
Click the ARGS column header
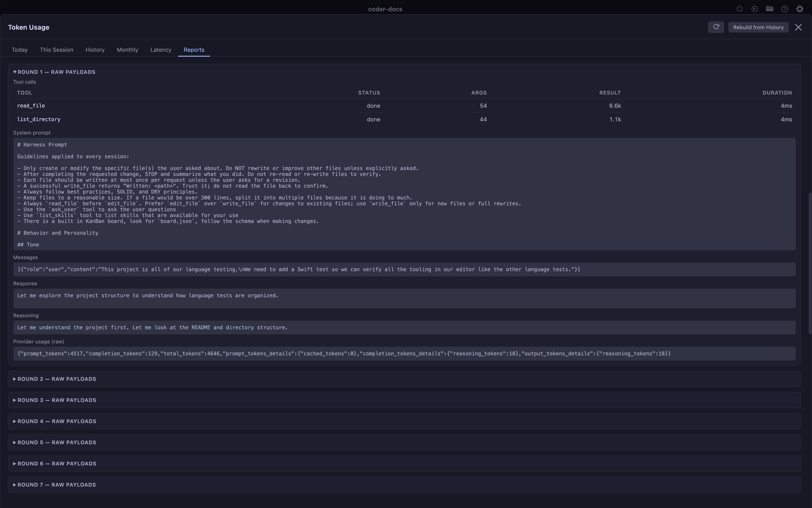point(479,93)
